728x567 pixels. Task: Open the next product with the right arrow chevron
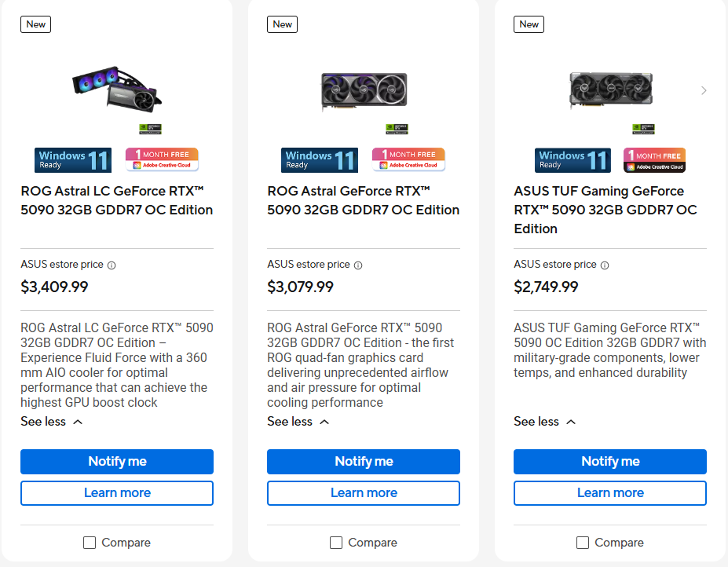(x=704, y=90)
